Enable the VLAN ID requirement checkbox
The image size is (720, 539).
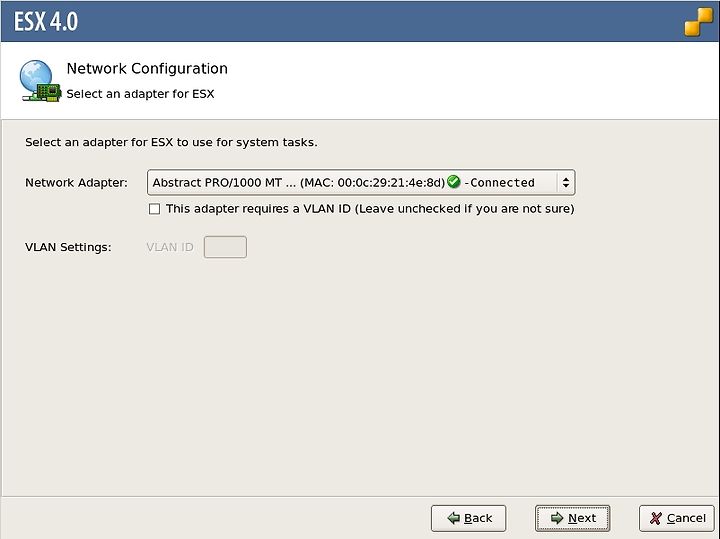[154, 209]
